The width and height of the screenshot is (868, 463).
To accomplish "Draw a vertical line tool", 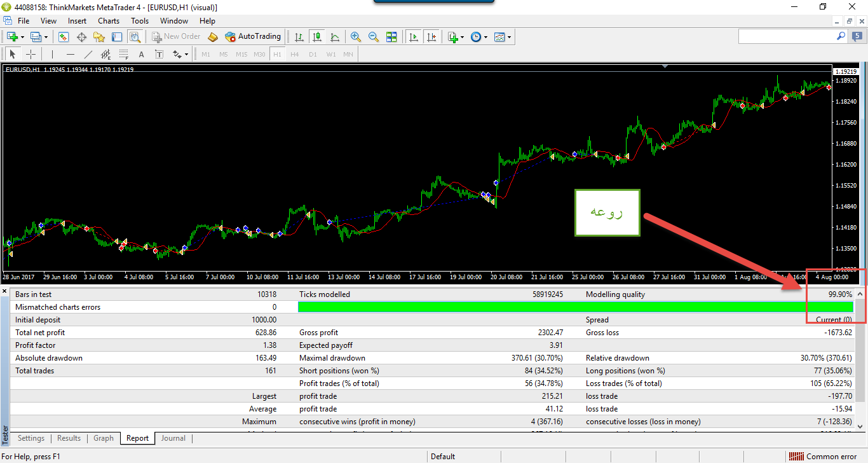I will 52,55.
